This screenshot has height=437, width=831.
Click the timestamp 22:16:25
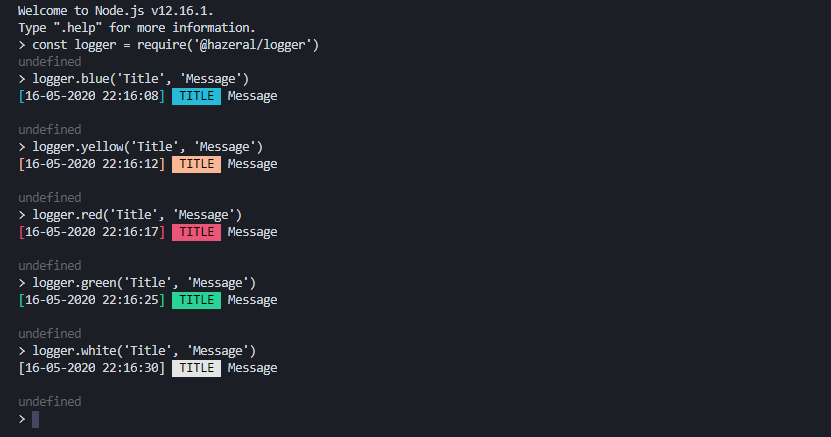130,300
